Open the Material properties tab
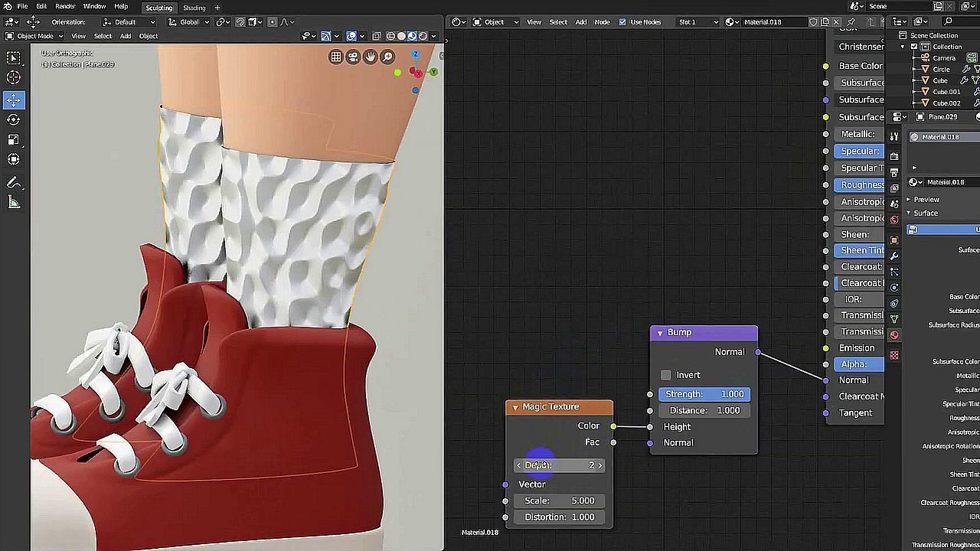This screenshot has height=551, width=980. [x=894, y=335]
